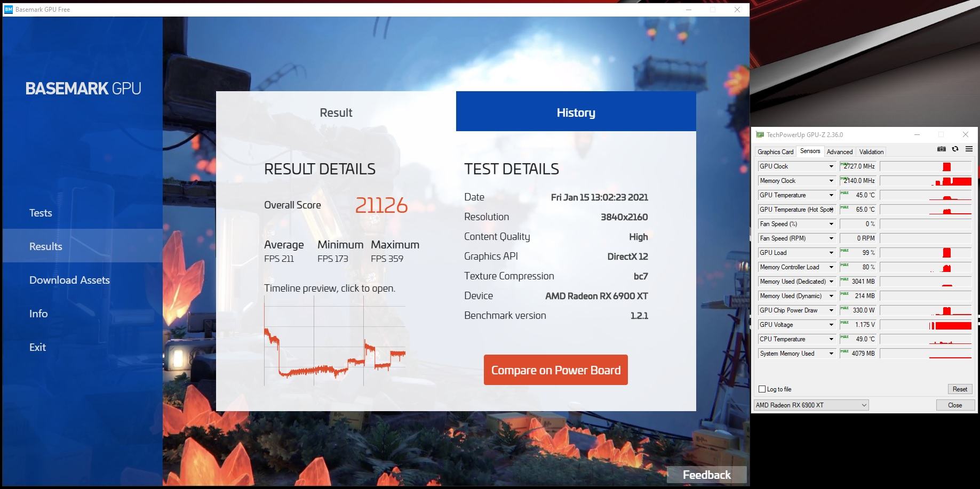Open Tests in Basemark sidebar
980x489 pixels.
coord(41,213)
